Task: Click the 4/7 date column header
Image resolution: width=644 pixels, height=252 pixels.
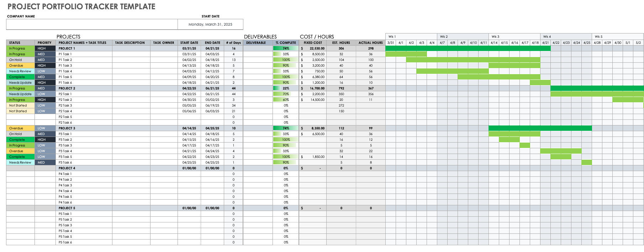Action: (x=442, y=43)
